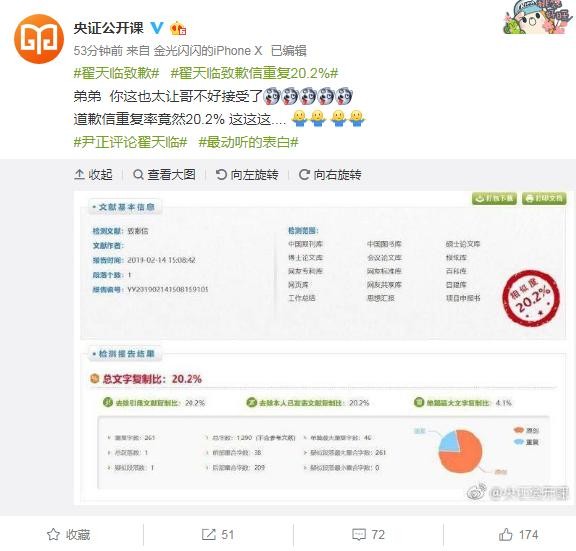The image size is (576, 551).
Task: Click the blue verified V badge
Action: (x=157, y=28)
